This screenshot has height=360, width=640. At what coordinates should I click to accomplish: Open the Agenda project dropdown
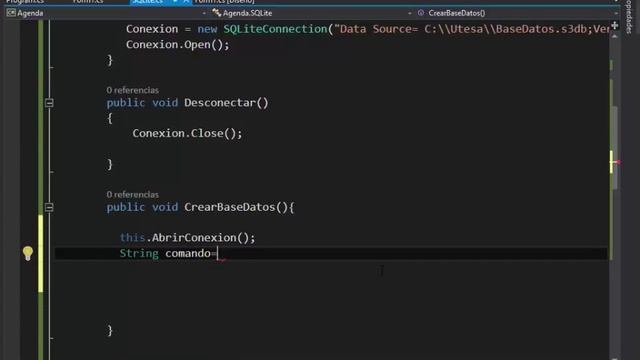click(x=204, y=13)
